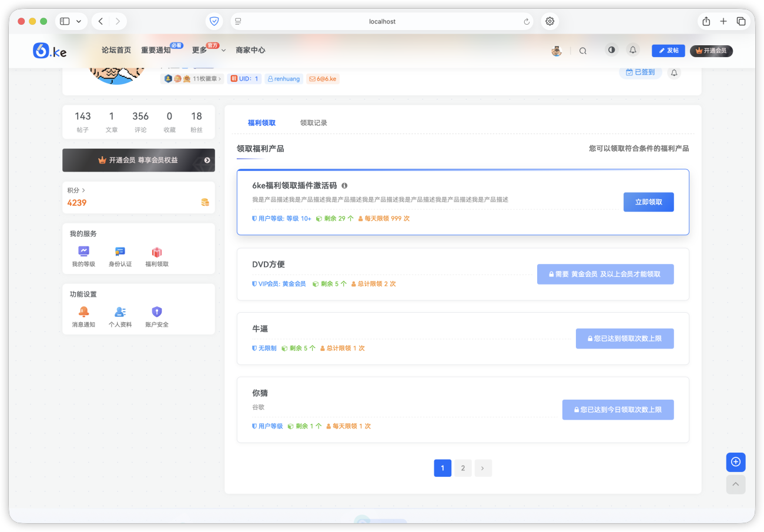This screenshot has width=764, height=532.
Task: Click the 发帖 post button
Action: coord(668,51)
